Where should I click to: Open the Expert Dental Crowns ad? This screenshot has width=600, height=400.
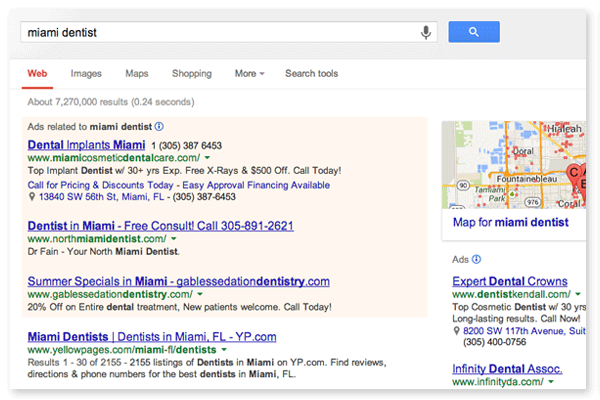coord(510,281)
